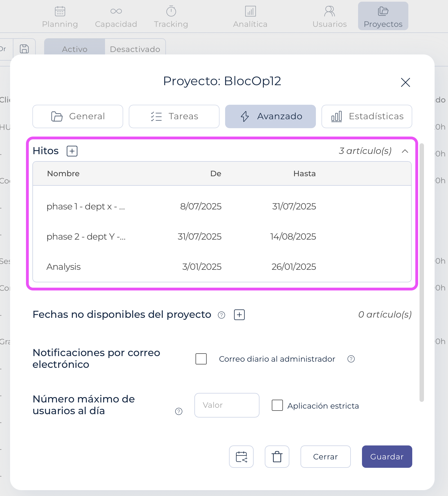The image size is (448, 496).
Task: Open the Estadísticas tab
Action: point(367,116)
